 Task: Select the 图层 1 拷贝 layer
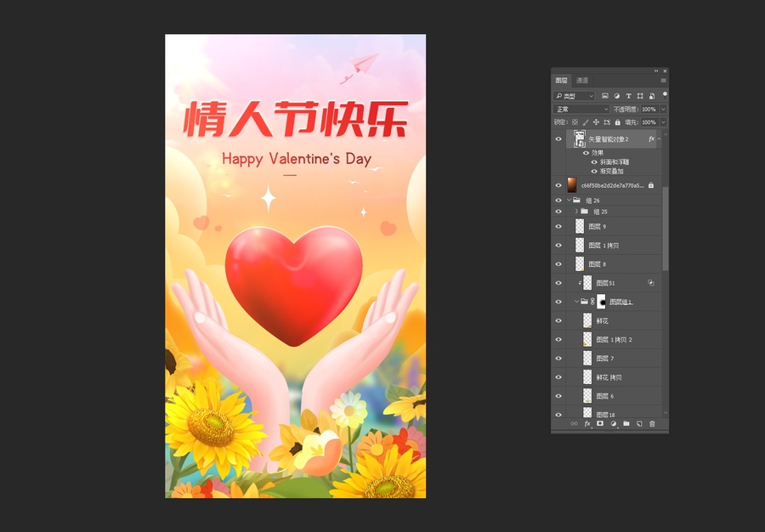614,246
